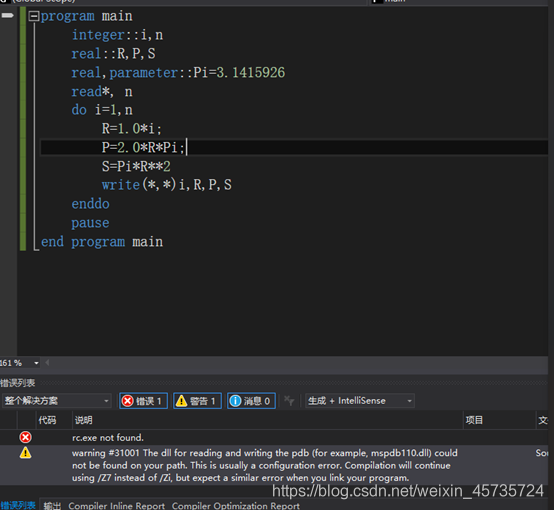The image size is (554, 510).
Task: Click the 'R=1.0*i;' assignment line
Action: coord(131,129)
